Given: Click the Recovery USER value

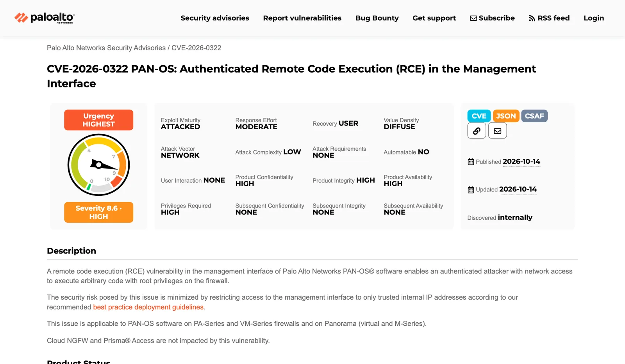Looking at the screenshot, I should tap(348, 123).
